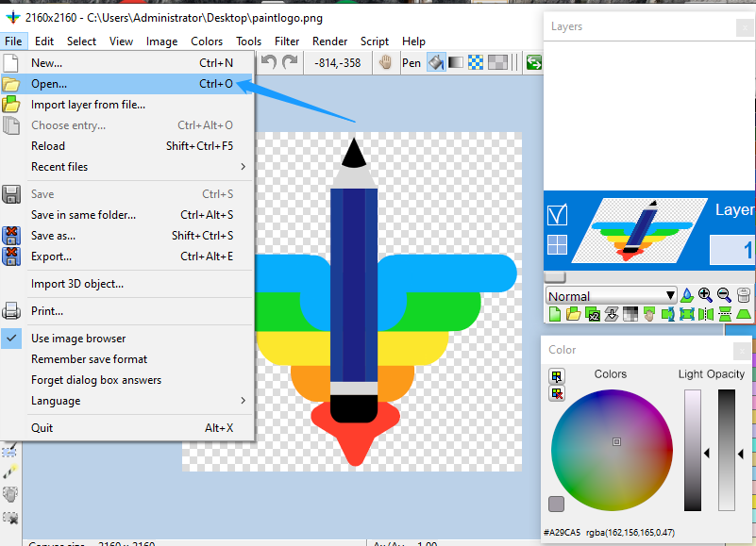Click the layer grid toggle below the checkbox

coord(557,244)
